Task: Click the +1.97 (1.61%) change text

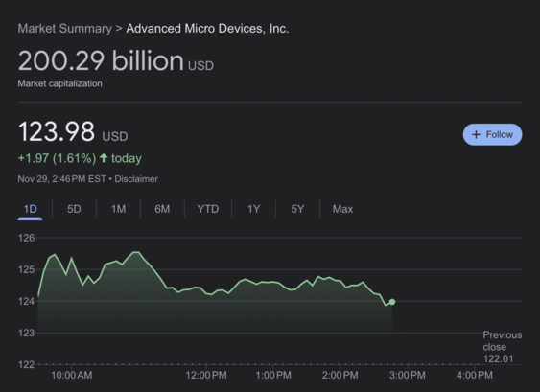Action: point(57,158)
